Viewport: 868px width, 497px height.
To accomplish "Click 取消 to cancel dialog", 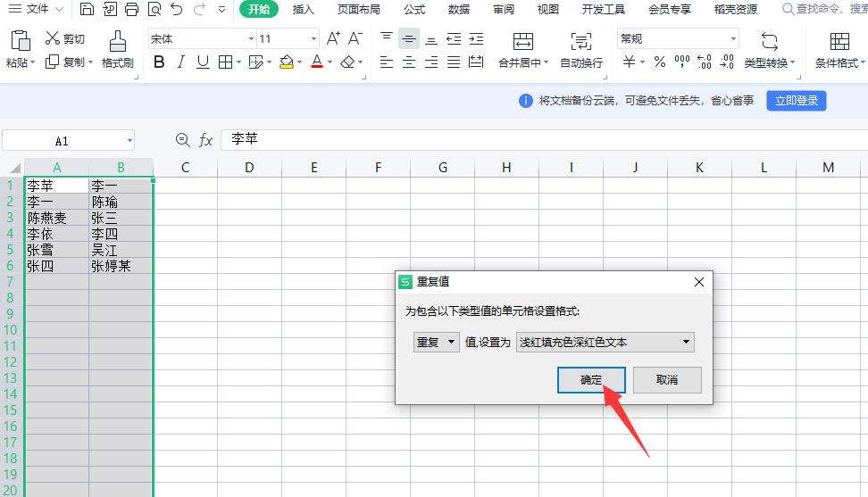I will point(667,380).
